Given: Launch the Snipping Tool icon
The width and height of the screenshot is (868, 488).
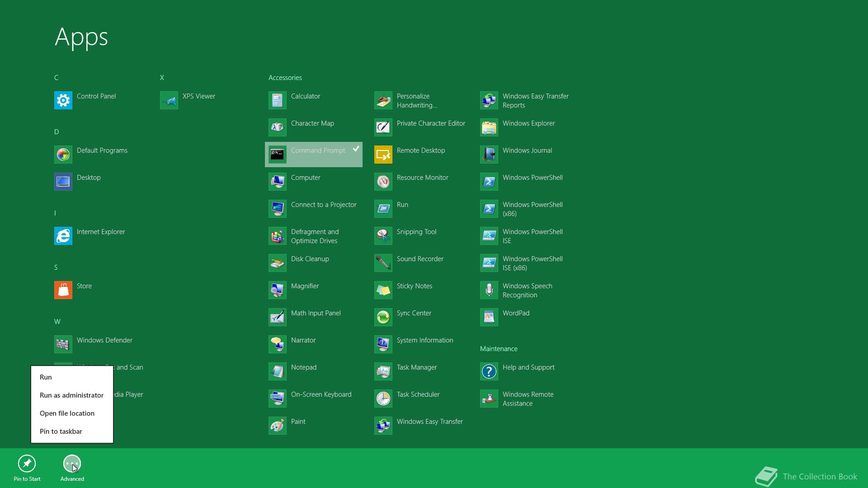Looking at the screenshot, I should [x=383, y=236].
